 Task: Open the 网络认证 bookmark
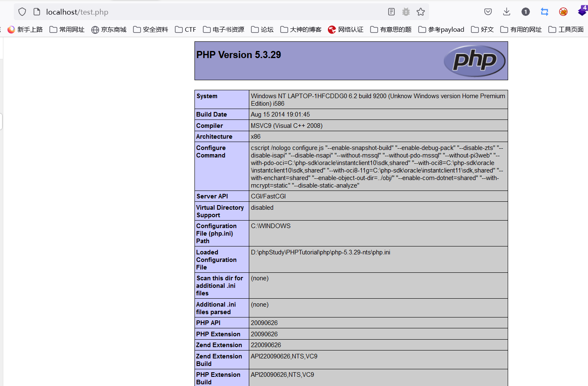tap(346, 29)
